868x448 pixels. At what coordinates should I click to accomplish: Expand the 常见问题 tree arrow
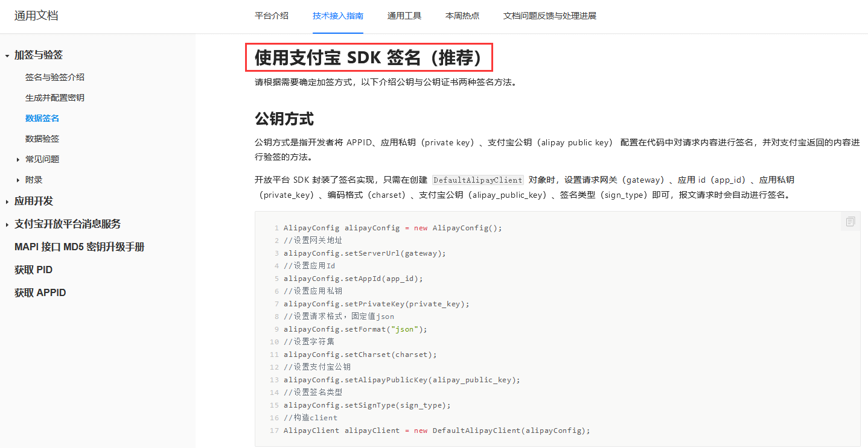tap(18, 160)
